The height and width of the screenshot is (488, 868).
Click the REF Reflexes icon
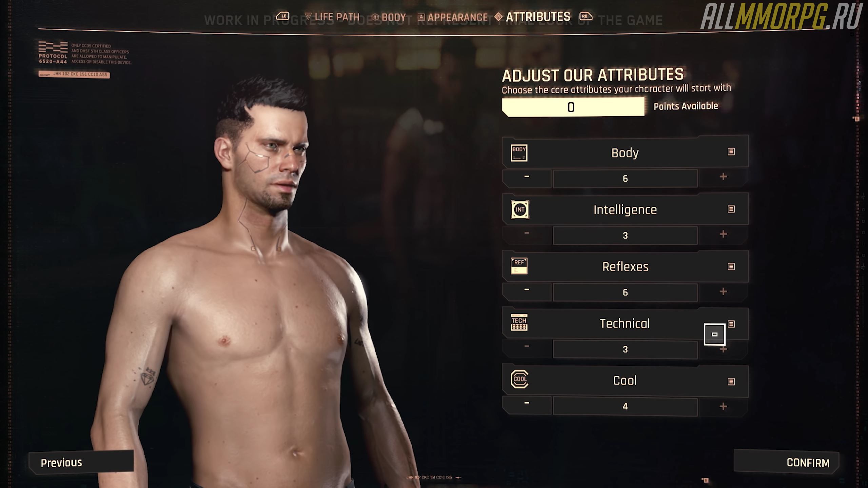[519, 266]
